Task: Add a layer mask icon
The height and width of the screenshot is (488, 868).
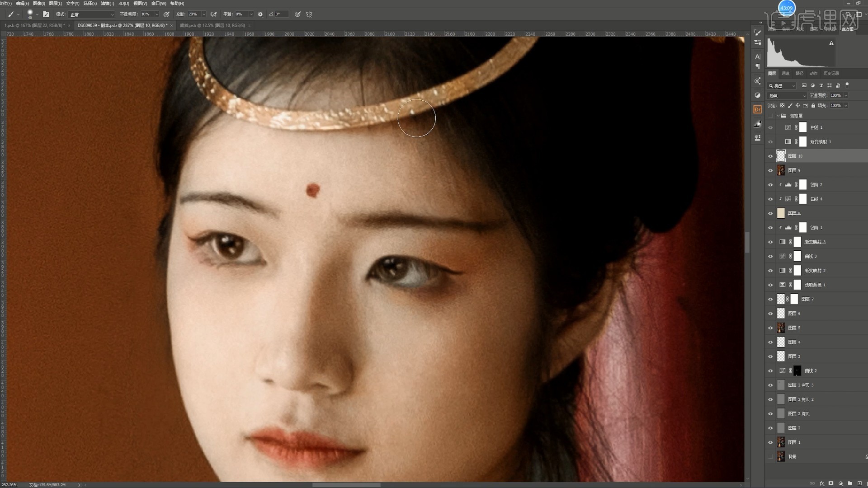Action: (x=831, y=483)
